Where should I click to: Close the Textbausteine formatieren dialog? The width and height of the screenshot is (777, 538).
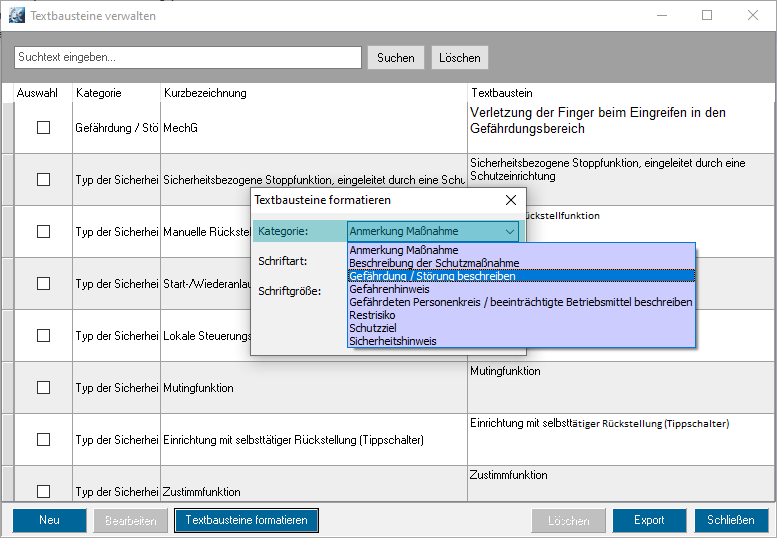510,200
